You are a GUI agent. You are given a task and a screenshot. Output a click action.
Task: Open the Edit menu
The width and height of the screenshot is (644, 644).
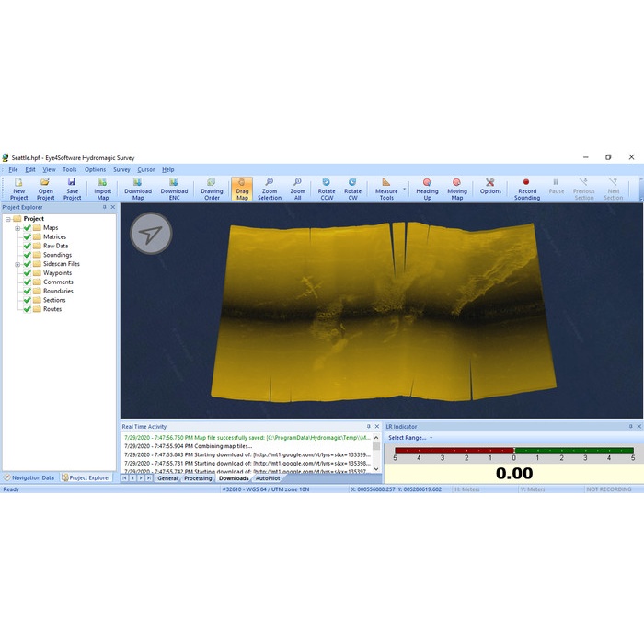click(30, 169)
